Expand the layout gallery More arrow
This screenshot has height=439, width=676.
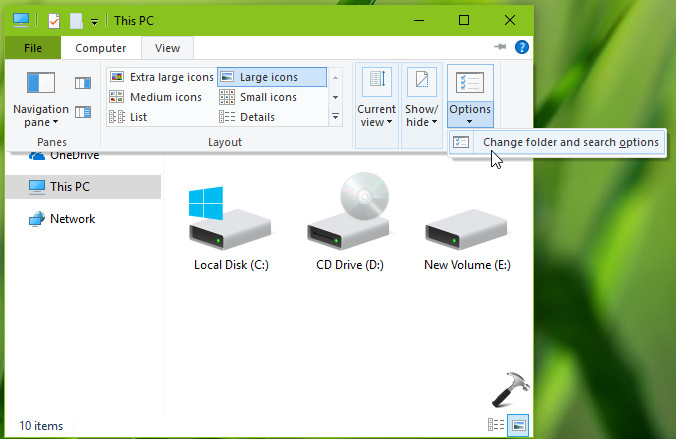[x=335, y=116]
